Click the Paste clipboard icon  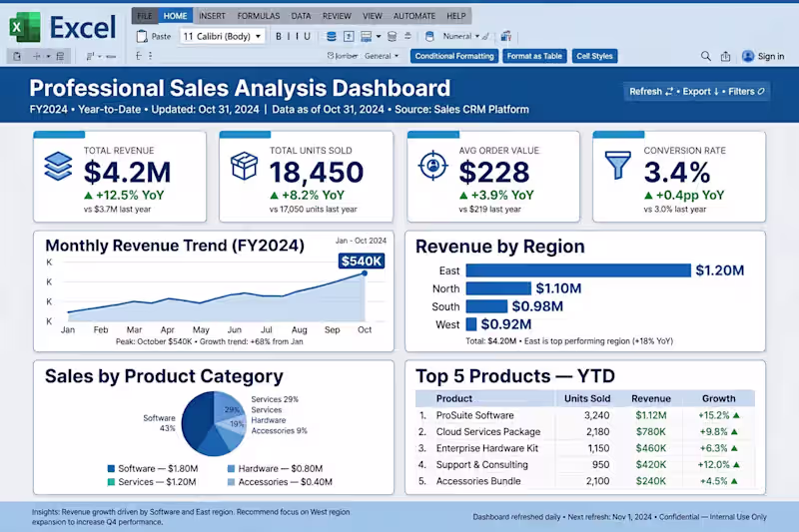click(142, 36)
